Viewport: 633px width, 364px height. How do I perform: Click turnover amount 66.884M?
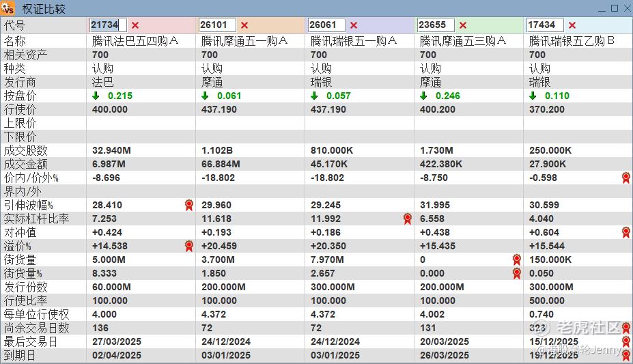click(221, 164)
